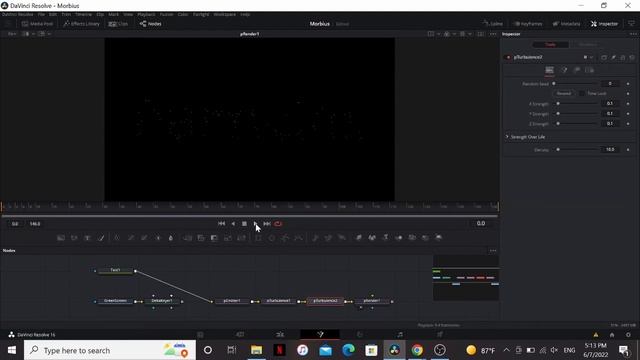Open the Effects Library panel
This screenshot has height=360, width=640.
[82, 24]
